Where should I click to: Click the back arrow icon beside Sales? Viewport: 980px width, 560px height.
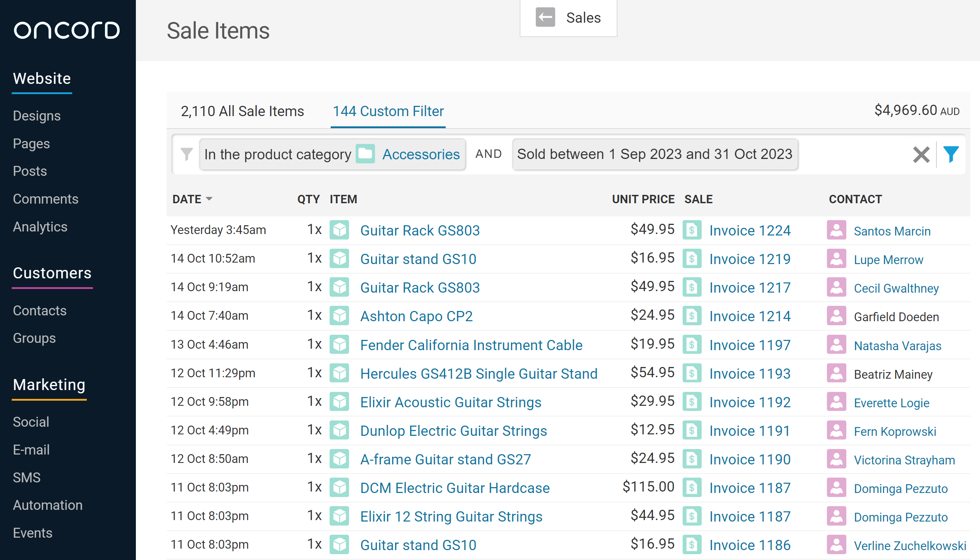(x=545, y=17)
